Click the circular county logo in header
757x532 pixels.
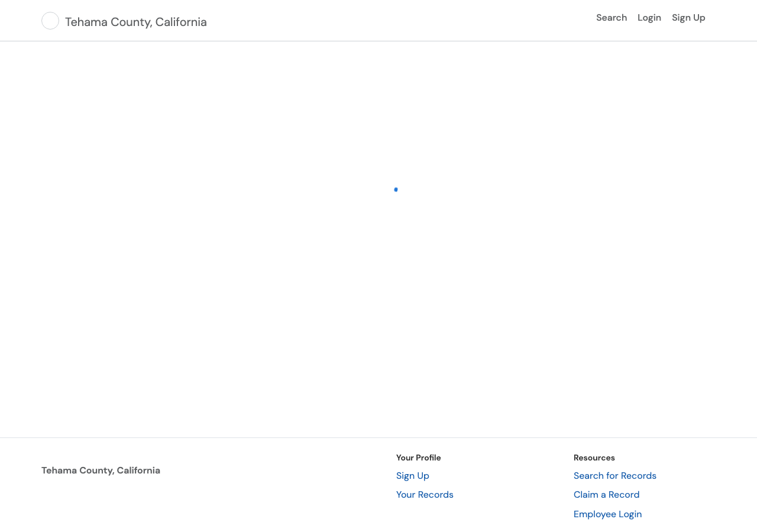50,21
